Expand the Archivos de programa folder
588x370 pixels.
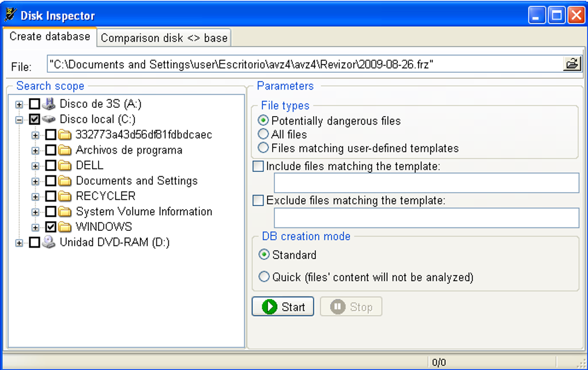click(35, 151)
